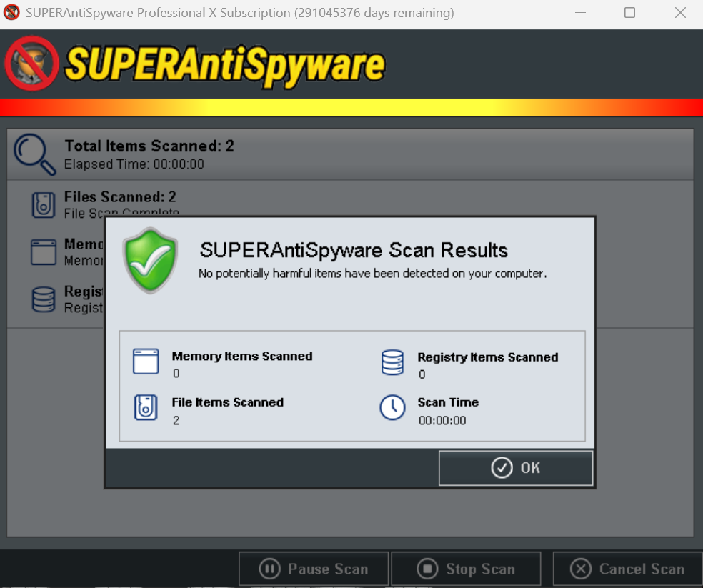Click the Scan Time clock icon

tap(392, 407)
